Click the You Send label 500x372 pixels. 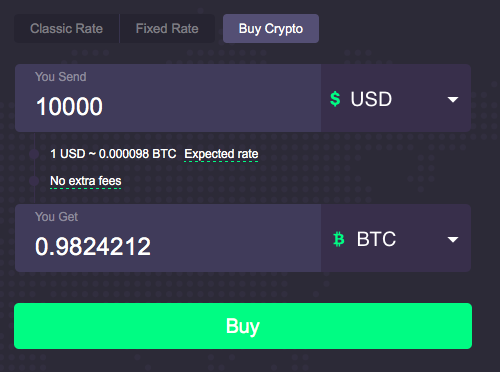tap(61, 77)
